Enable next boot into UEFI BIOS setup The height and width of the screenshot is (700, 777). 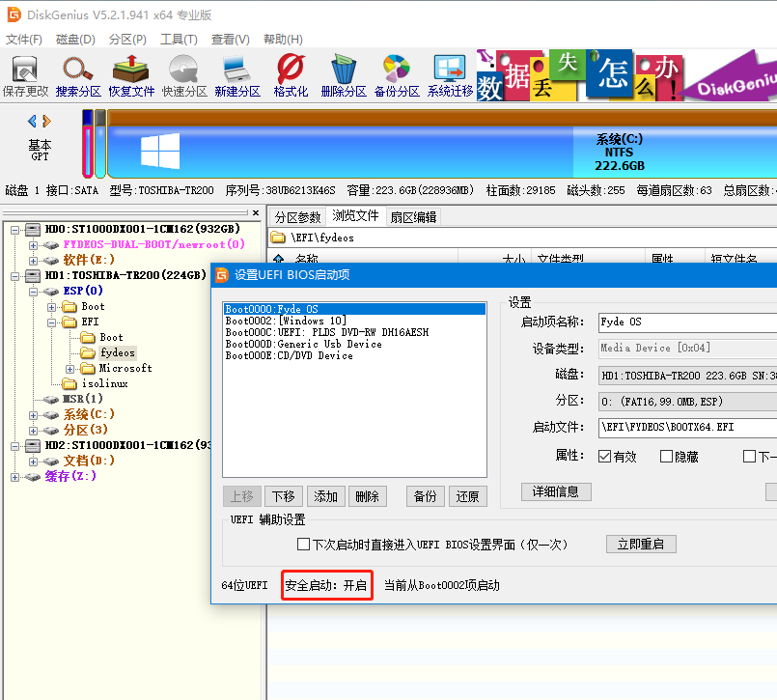[303, 545]
